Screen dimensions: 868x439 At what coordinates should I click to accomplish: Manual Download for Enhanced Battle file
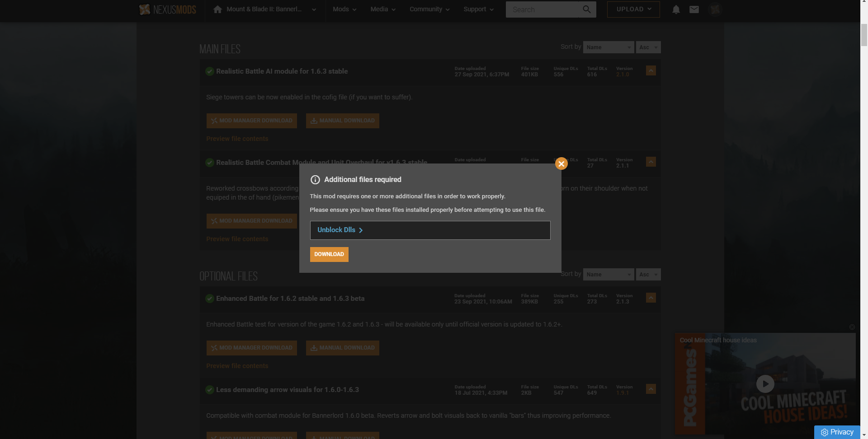click(x=343, y=348)
